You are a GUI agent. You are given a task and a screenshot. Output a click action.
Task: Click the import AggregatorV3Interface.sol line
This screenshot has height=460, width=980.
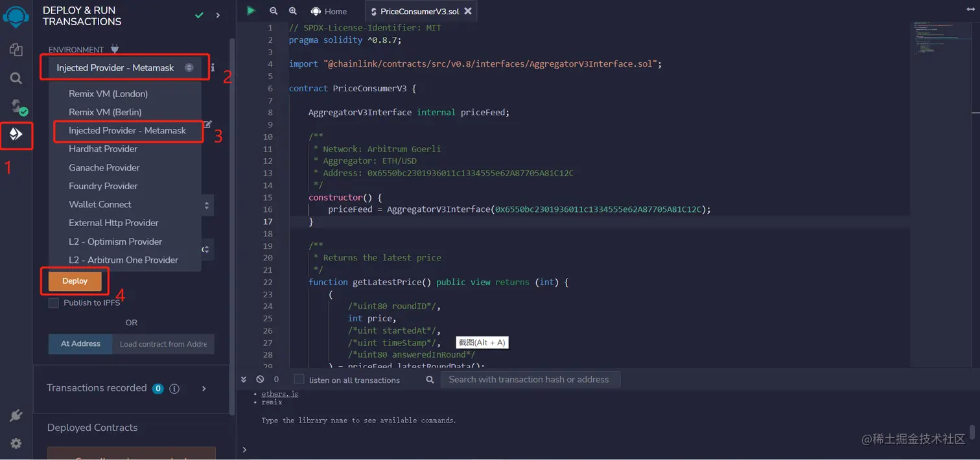coord(475,64)
